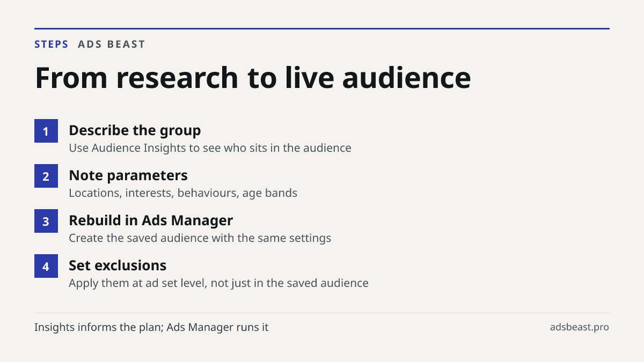
Task: Click the line about applying at ad set level
Action: point(218,283)
